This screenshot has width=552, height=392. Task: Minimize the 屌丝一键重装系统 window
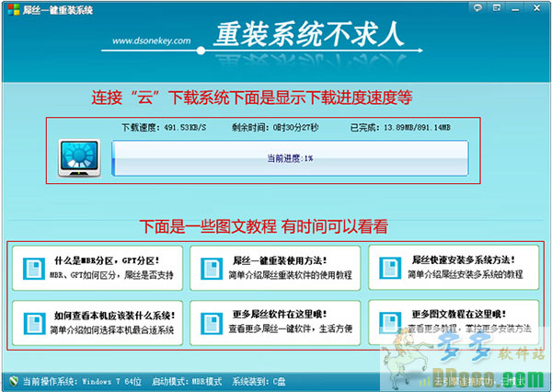pos(514,9)
